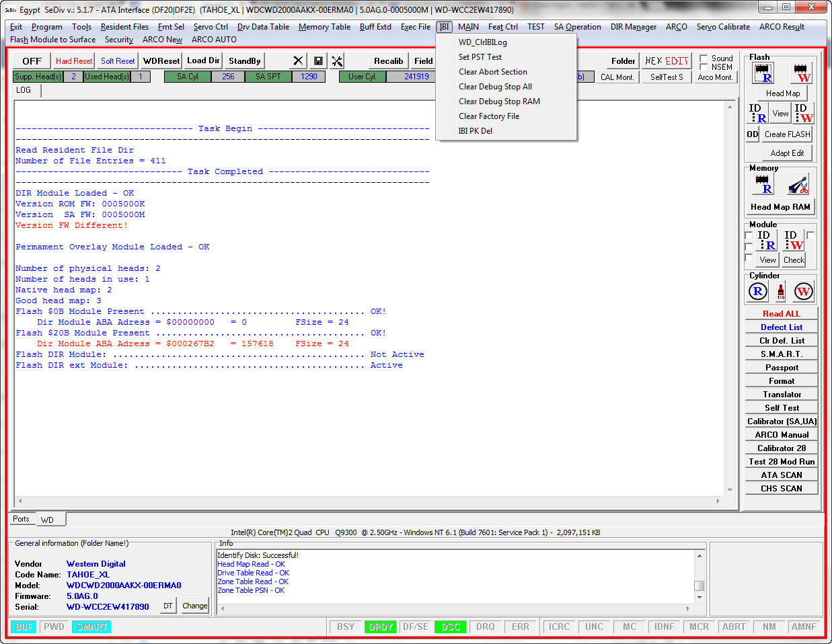Click the Flash write chip icon
This screenshot has width=832, height=644.
tap(801, 73)
